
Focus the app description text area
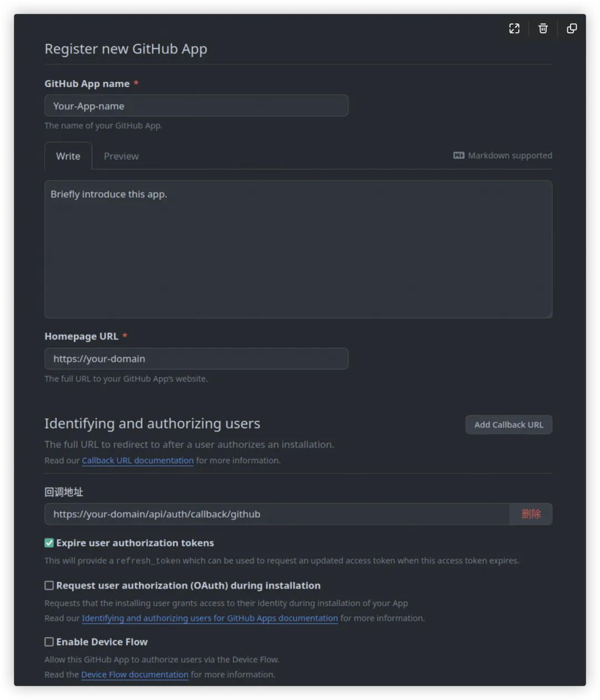[298, 249]
